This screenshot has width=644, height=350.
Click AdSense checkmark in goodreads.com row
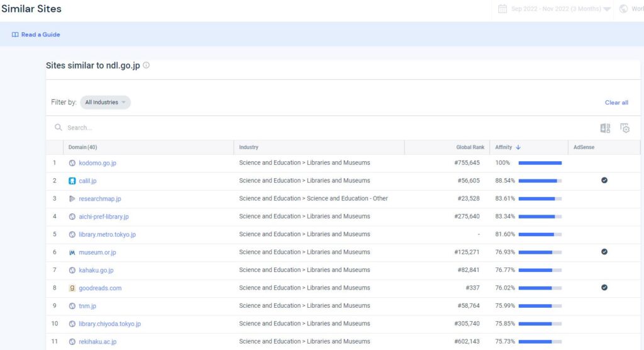tap(604, 288)
